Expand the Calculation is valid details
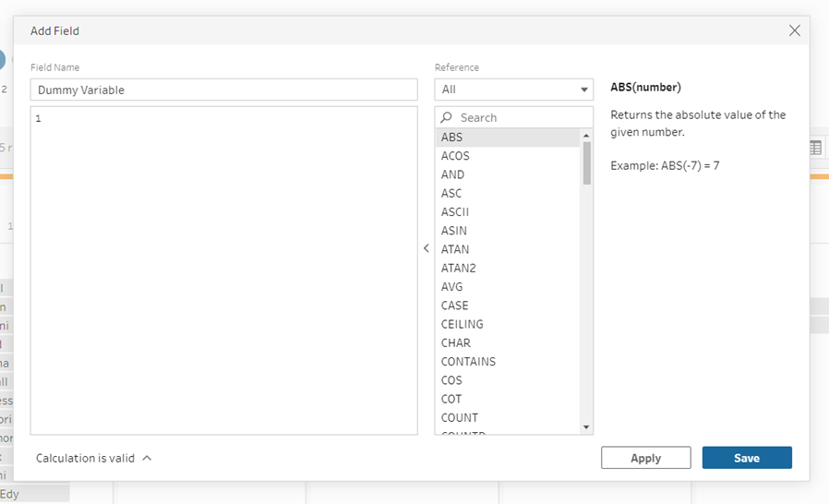829x504 pixels. [x=148, y=458]
